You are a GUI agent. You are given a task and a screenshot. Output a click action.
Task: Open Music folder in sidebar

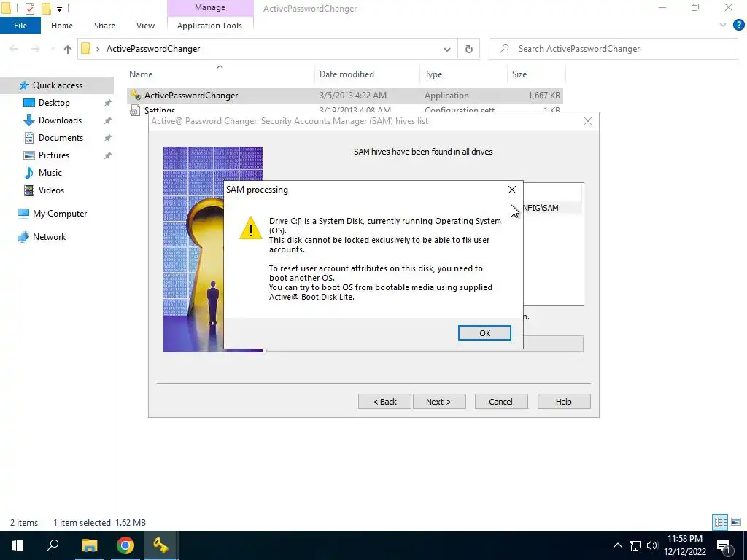coord(50,172)
